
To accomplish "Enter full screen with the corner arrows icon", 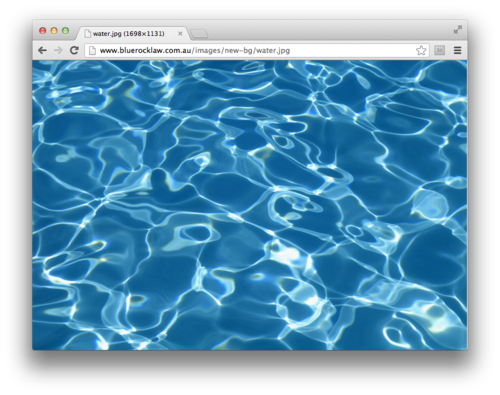I will click(x=458, y=30).
